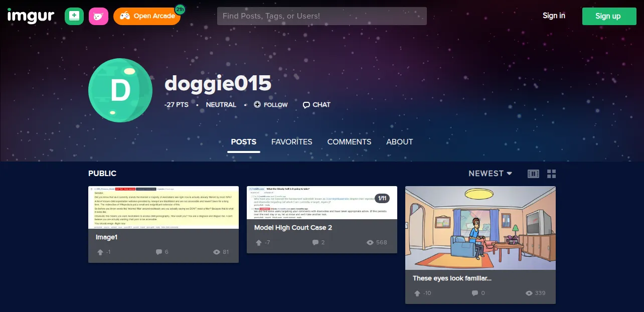Click upvote arrow on These eyes look familiar post
Viewport: 644px width, 312px height.
tap(417, 293)
